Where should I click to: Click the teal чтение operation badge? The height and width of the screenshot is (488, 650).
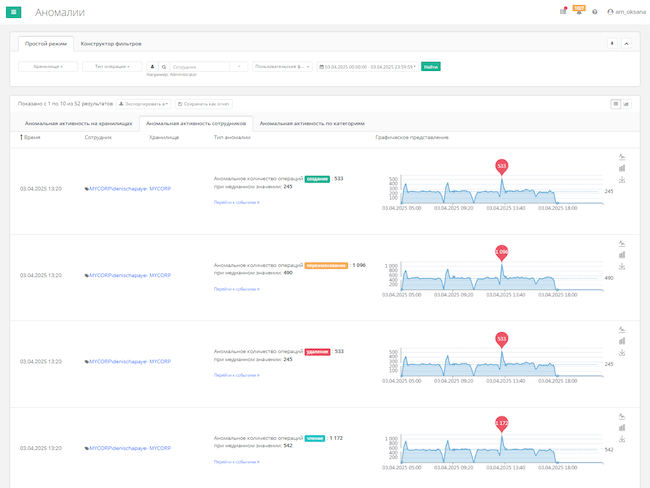[315, 438]
